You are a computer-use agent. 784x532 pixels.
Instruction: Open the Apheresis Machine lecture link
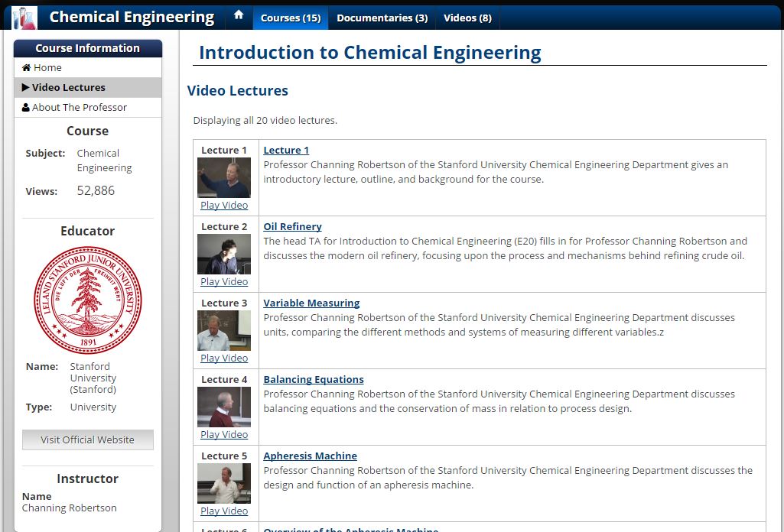[x=310, y=456]
